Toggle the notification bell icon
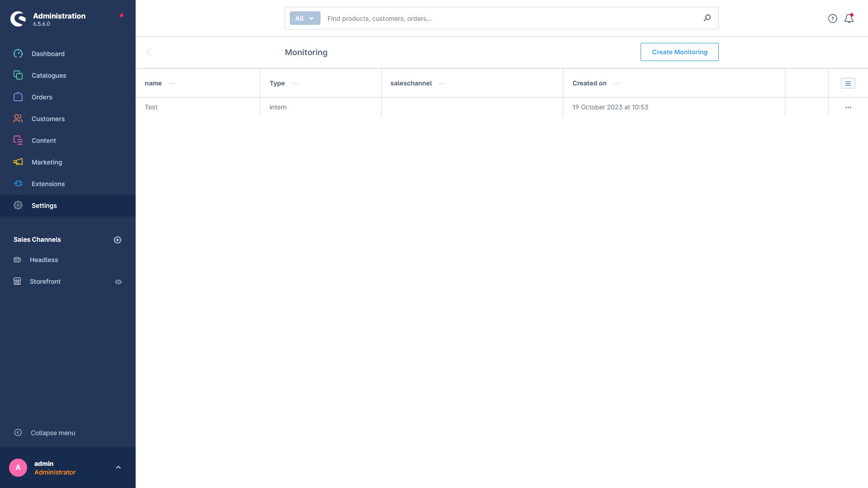The height and width of the screenshot is (488, 868). [849, 18]
